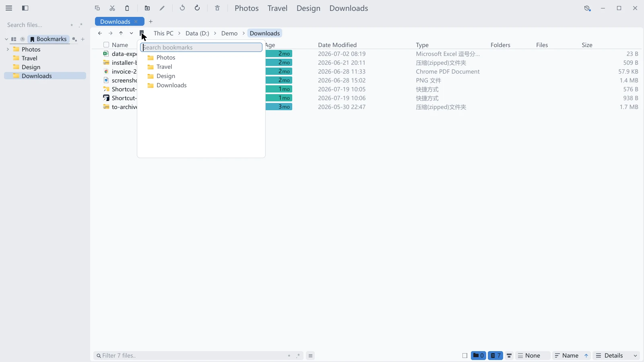
Task: Open the Photos shortcut in top toolbar
Action: [x=247, y=8]
